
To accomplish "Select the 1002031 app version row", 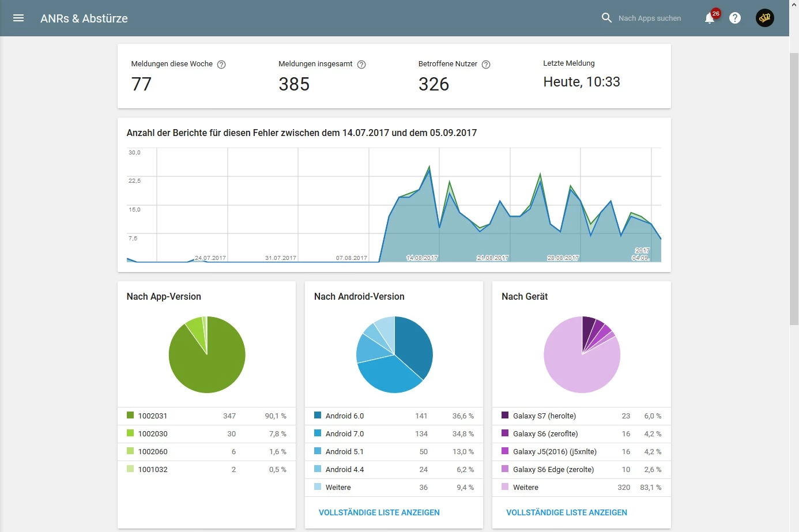I will [x=206, y=416].
